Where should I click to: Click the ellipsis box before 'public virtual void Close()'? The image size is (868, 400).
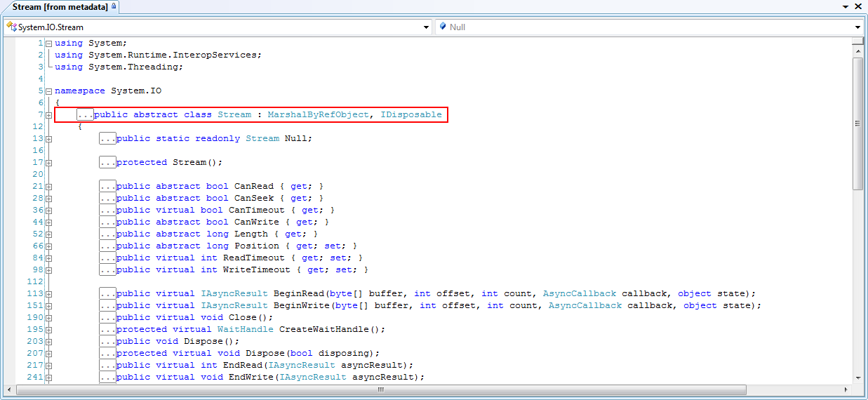pos(107,317)
